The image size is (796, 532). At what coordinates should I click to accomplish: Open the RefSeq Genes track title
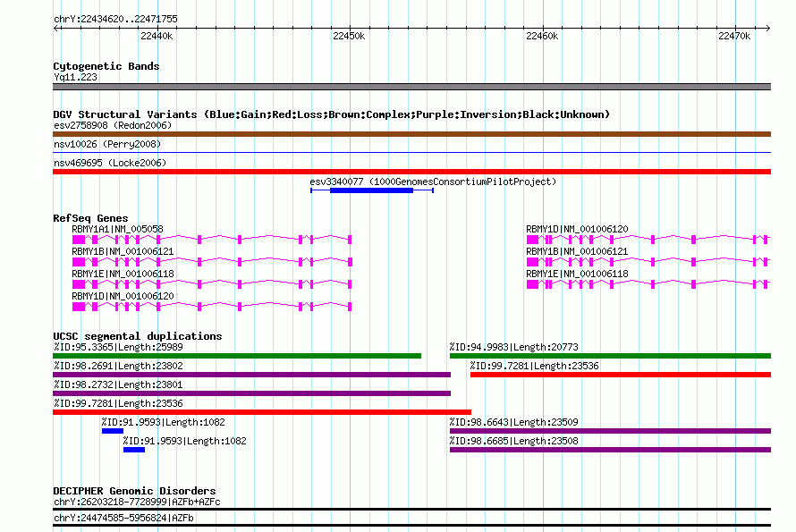pos(90,218)
